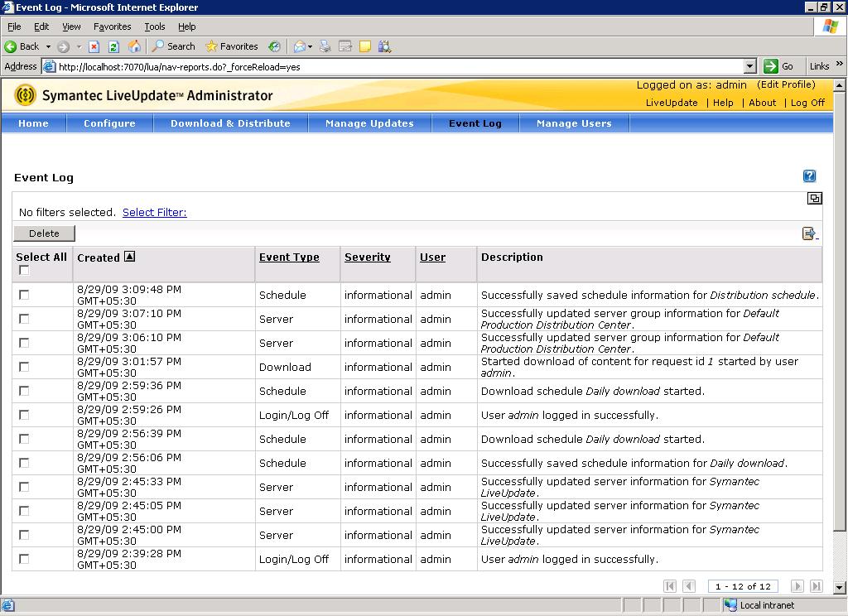Click the Print toolbar icon
848x616 pixels.
325,46
